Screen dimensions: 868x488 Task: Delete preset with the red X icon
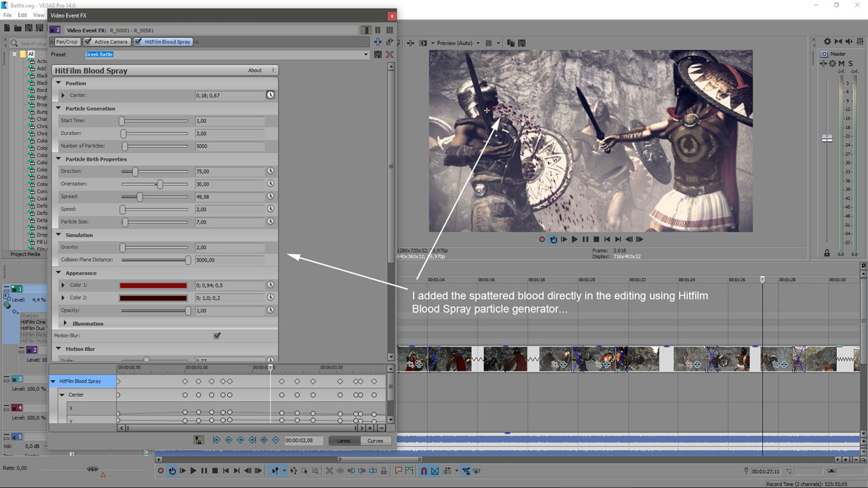(x=390, y=54)
